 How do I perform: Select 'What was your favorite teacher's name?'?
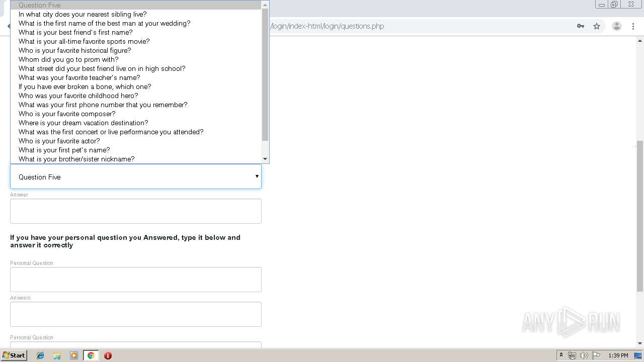tap(136, 77)
